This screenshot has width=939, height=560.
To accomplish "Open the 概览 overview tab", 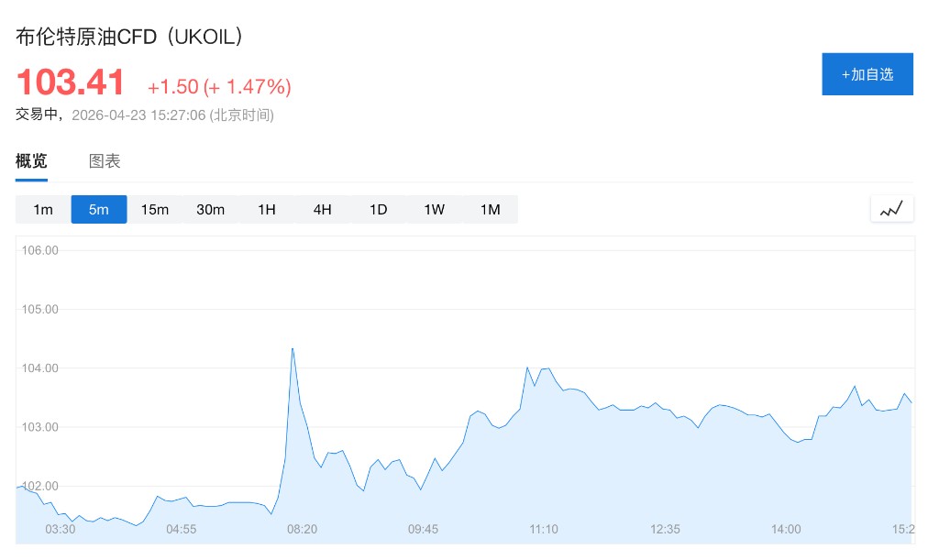I will pyautogui.click(x=31, y=161).
